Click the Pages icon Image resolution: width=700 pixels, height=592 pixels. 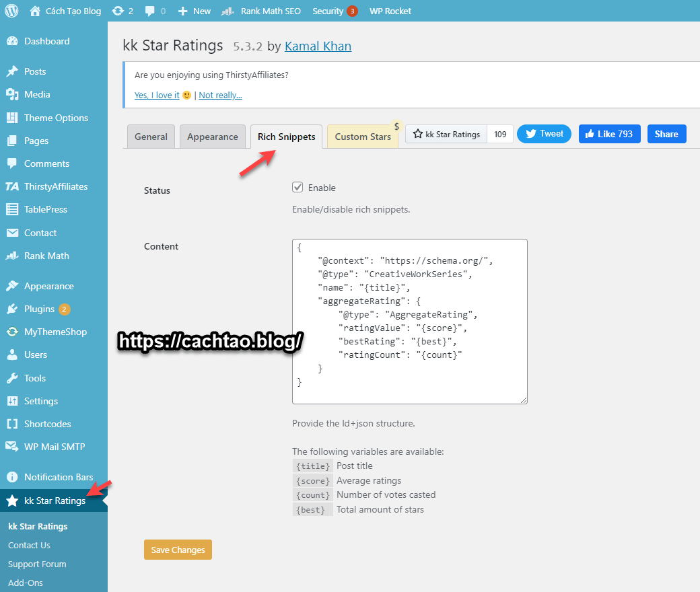pyautogui.click(x=12, y=141)
